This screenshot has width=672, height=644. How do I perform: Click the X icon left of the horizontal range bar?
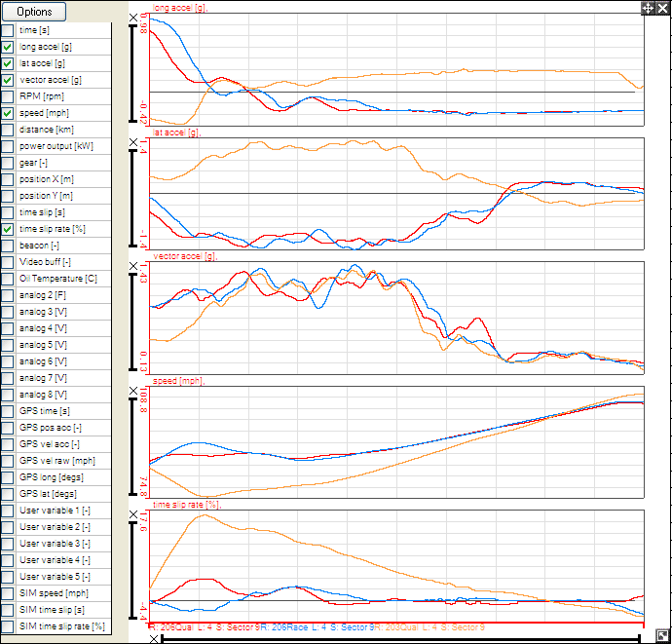154,639
